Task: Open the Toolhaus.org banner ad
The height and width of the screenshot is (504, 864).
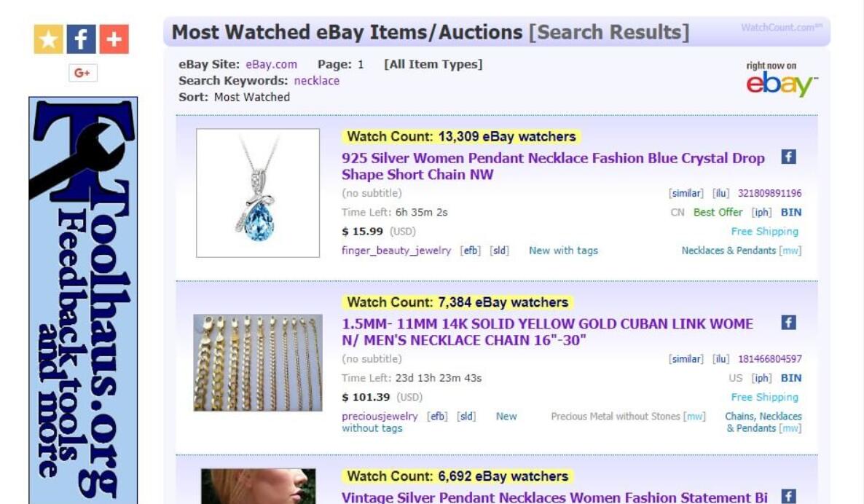Action: click(83, 300)
